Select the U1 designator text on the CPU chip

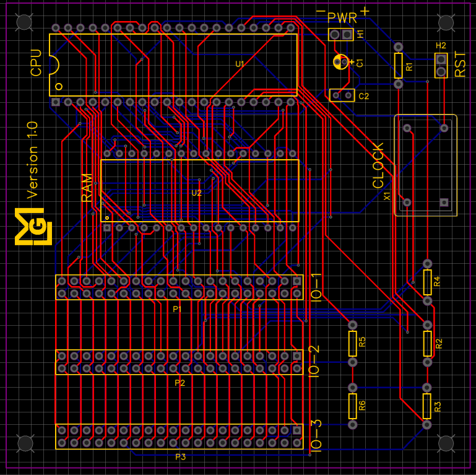(240, 64)
